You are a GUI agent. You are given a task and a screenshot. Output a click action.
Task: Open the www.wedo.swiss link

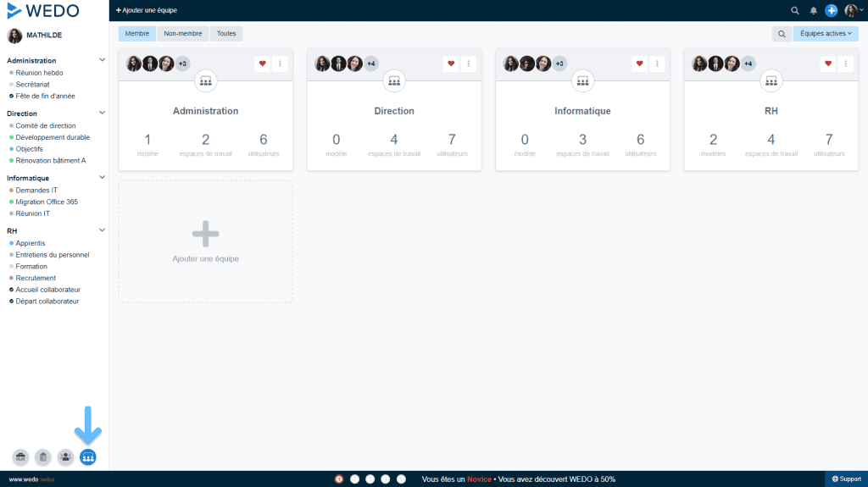coord(31,479)
